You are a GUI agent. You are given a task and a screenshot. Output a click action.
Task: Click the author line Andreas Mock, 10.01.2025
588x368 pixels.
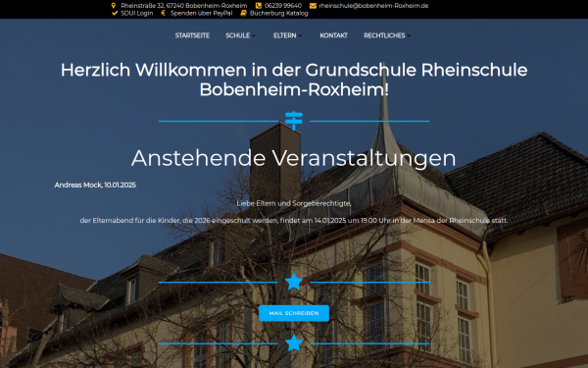95,184
